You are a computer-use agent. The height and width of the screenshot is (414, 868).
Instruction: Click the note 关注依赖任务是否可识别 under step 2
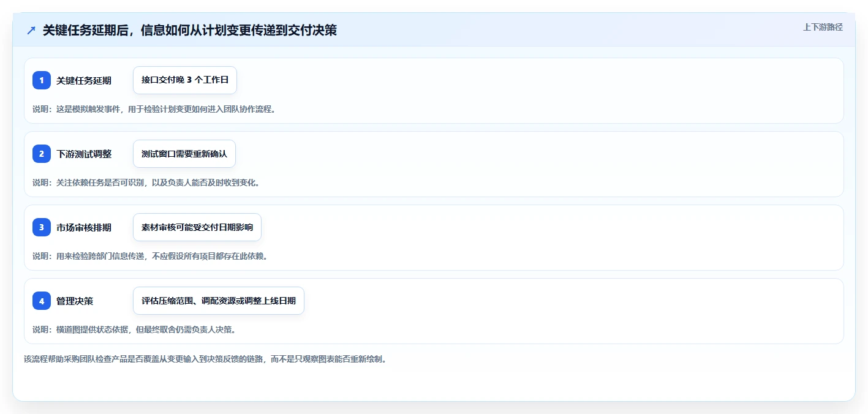pyautogui.click(x=146, y=183)
